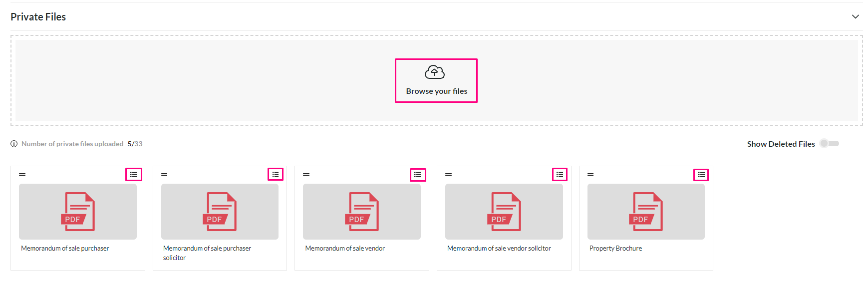Open Memorandum of sale vendor PDF thumbnail
868x297 pixels.
coord(362,212)
